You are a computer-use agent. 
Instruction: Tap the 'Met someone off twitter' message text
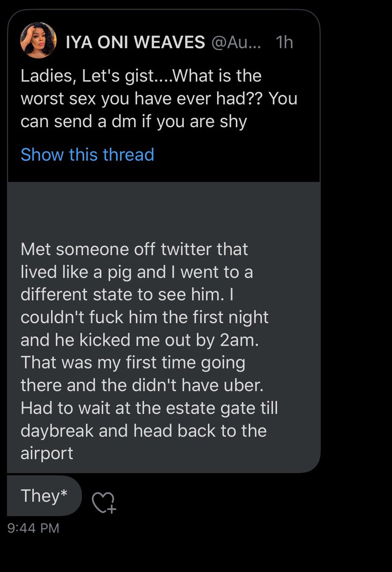click(134, 248)
